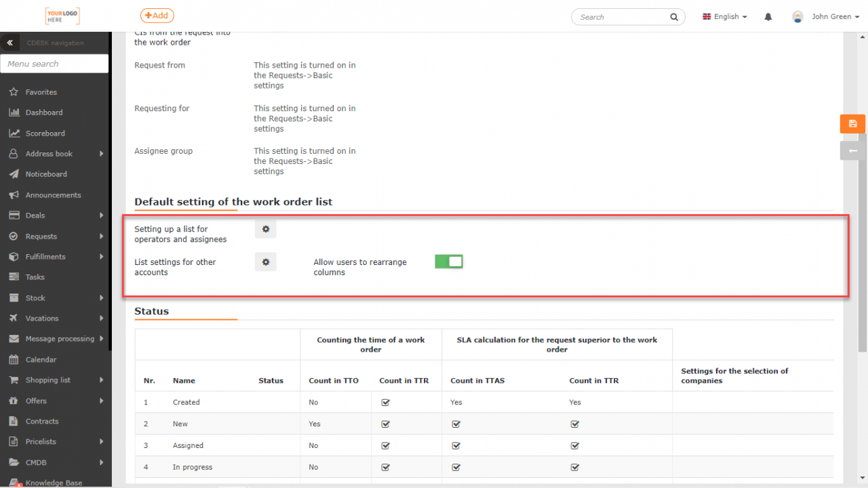
Task: Click the grey back arrow button
Action: click(852, 150)
